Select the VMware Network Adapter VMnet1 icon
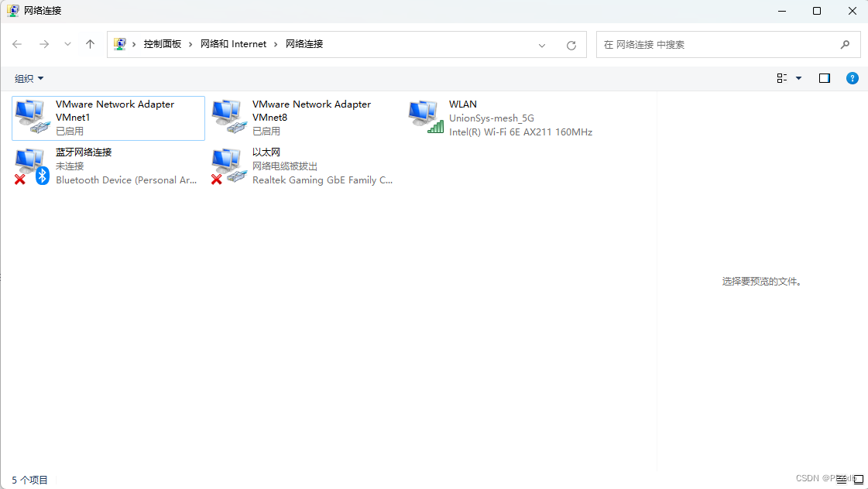The width and height of the screenshot is (868, 489). pyautogui.click(x=32, y=117)
